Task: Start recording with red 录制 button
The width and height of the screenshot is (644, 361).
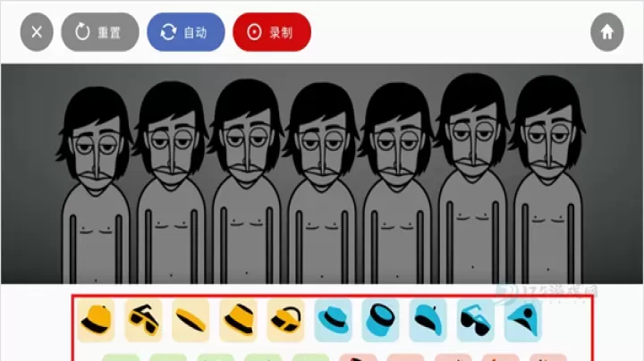Action: [272, 32]
